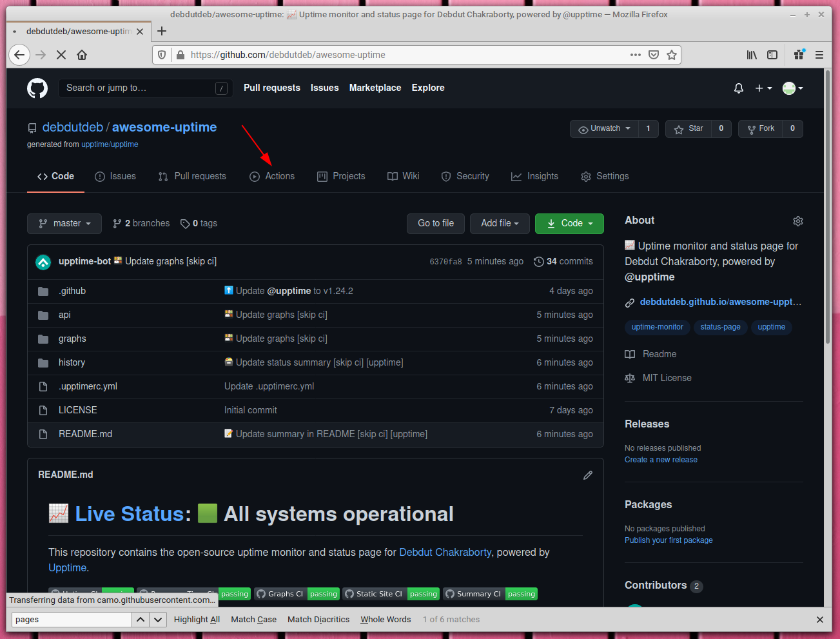Click the tracking protection shield in address bar
Image resolution: width=840 pixels, height=639 pixels.
click(161, 54)
